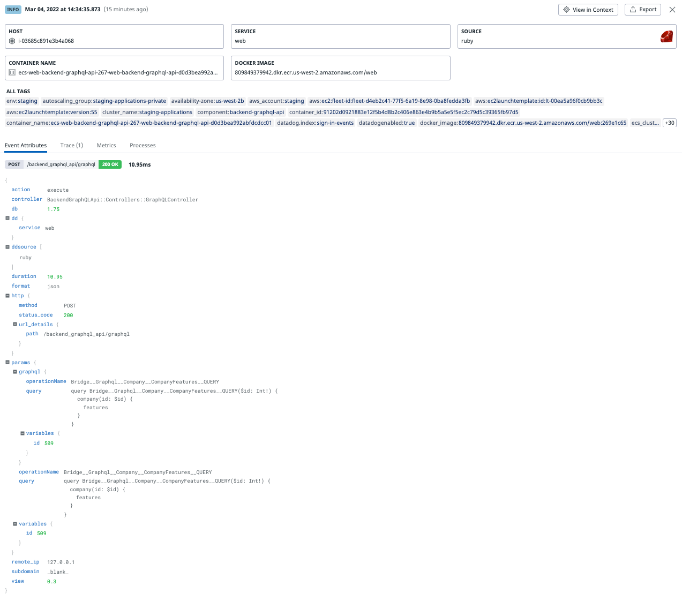Open the Metrics tab
The width and height of the screenshot is (682, 616).
(x=106, y=145)
